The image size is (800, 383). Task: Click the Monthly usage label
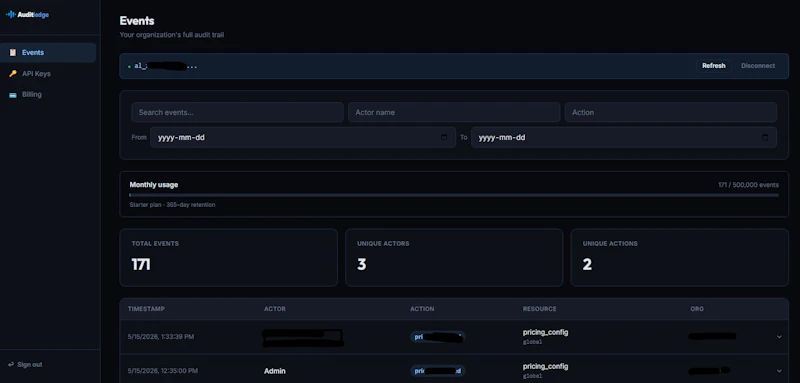[x=154, y=185]
